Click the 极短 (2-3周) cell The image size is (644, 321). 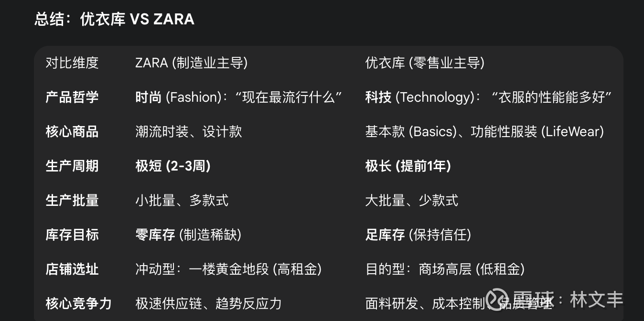[173, 166]
